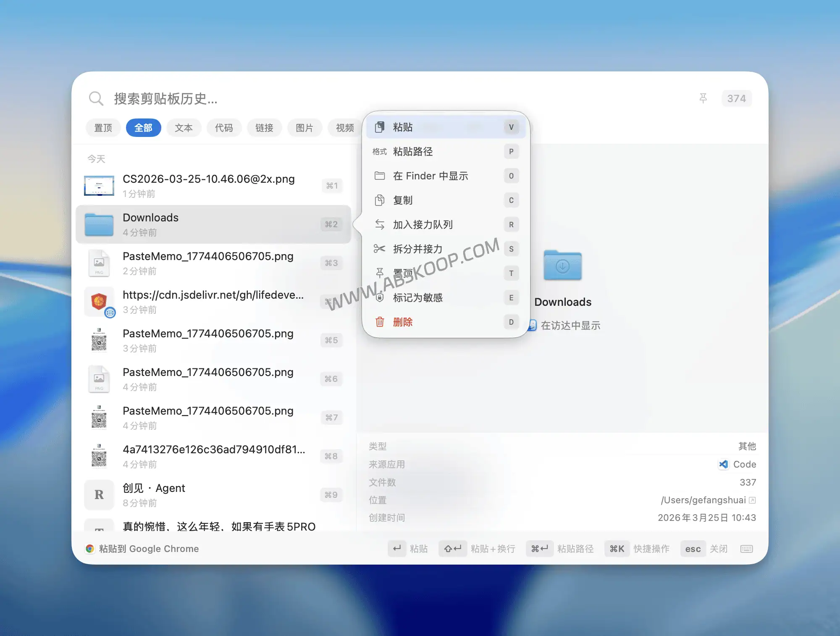
Task: Click the trash icon beside 删除
Action: point(380,322)
